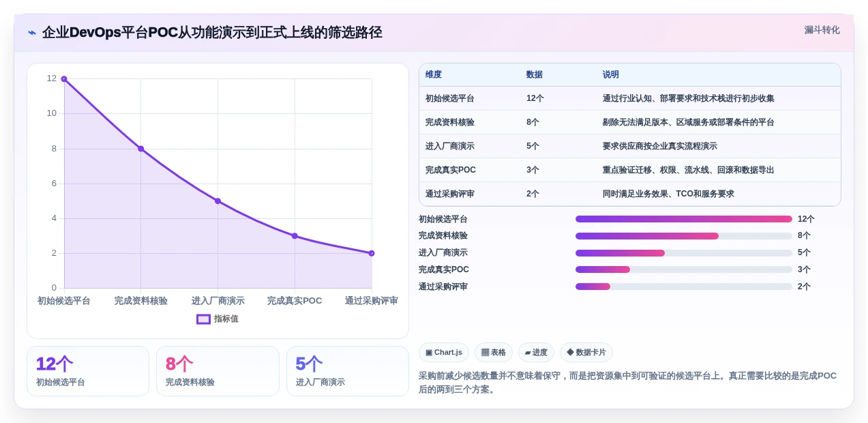Select the 进度 tag chip
Screen dimensions: 868x423
point(536,352)
